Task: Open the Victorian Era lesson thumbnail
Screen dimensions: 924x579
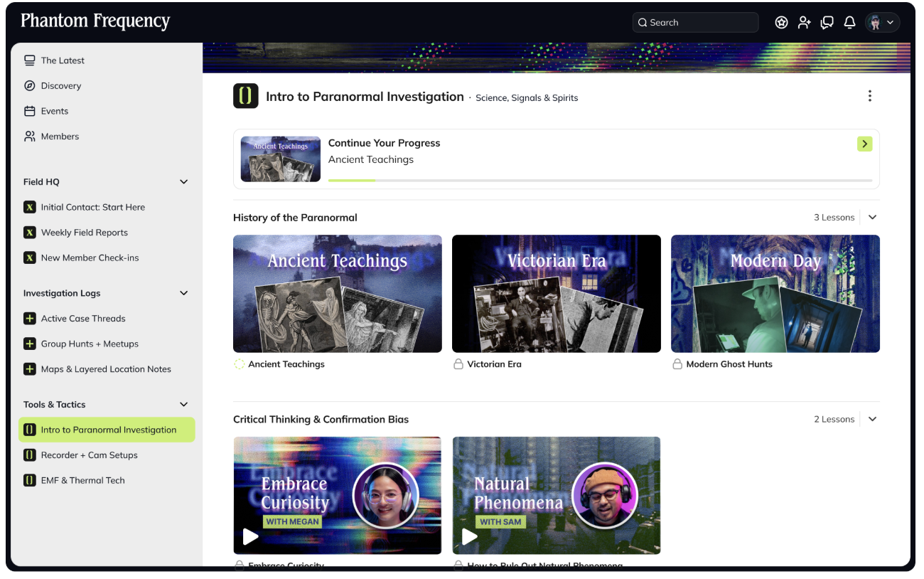Action: pyautogui.click(x=557, y=294)
